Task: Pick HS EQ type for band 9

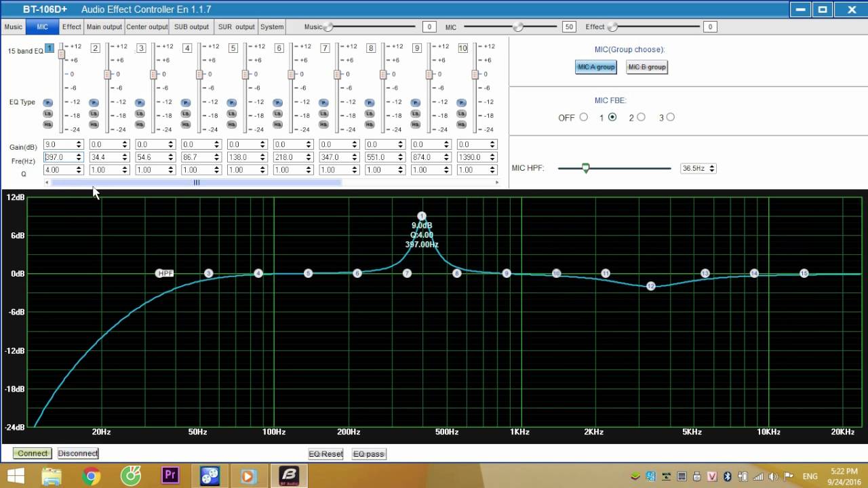Action: pyautogui.click(x=416, y=125)
